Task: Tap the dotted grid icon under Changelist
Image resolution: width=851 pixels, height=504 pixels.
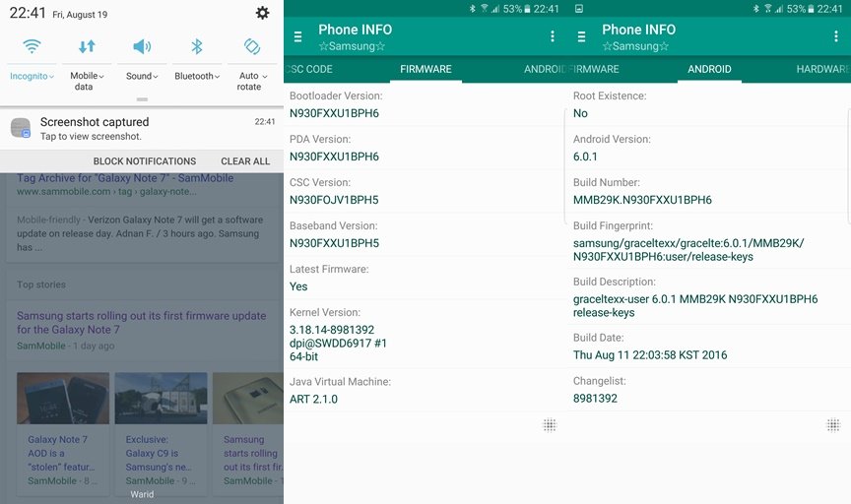Action: click(833, 425)
